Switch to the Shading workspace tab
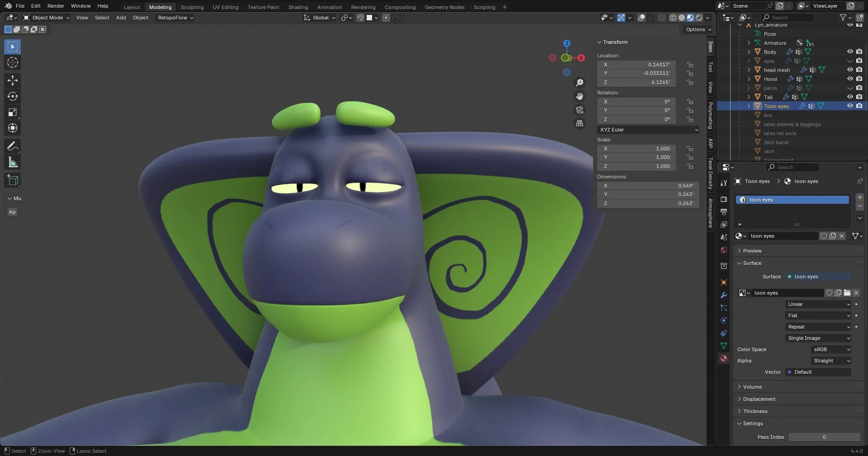868x456 pixels. [x=298, y=7]
